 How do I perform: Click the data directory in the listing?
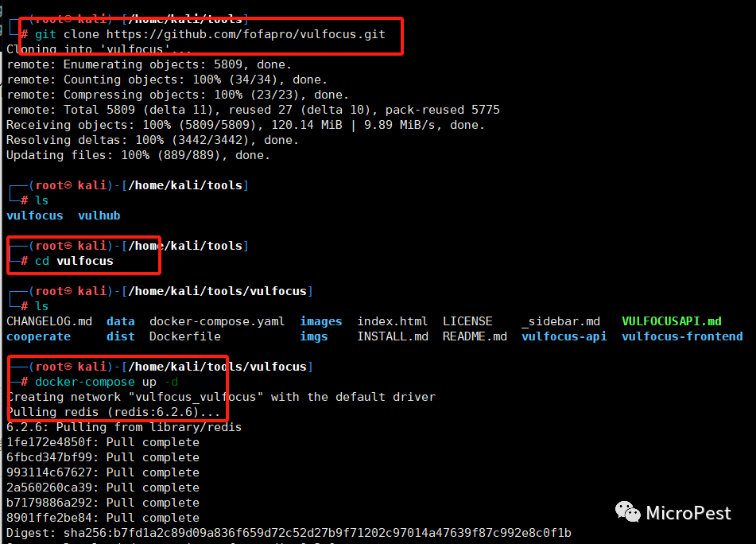pyautogui.click(x=121, y=321)
